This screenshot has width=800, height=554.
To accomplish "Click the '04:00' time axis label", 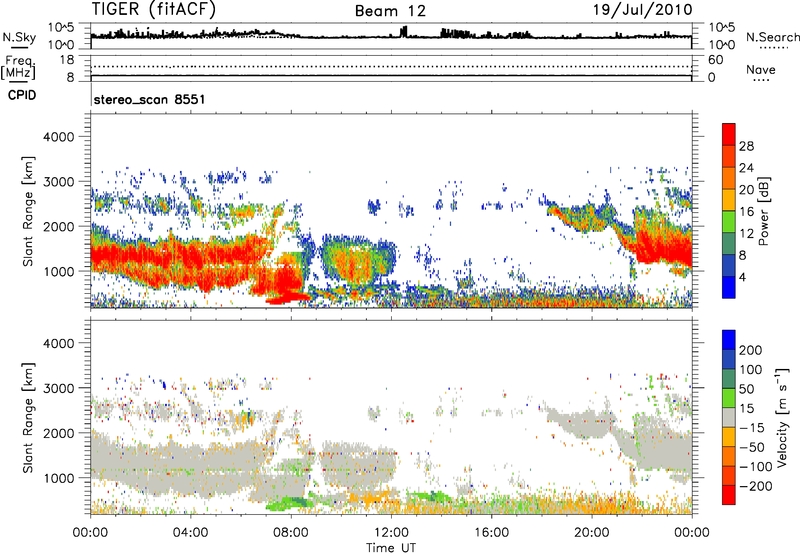I will click(x=190, y=533).
